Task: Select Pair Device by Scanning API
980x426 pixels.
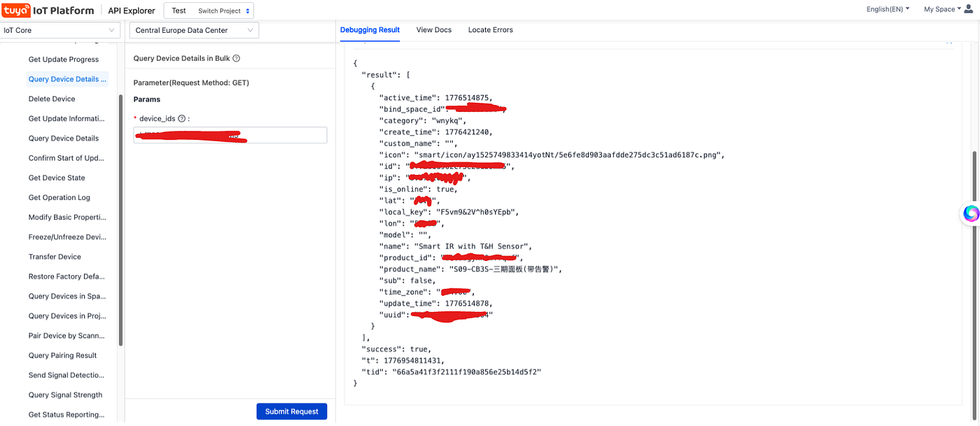Action: tap(66, 336)
